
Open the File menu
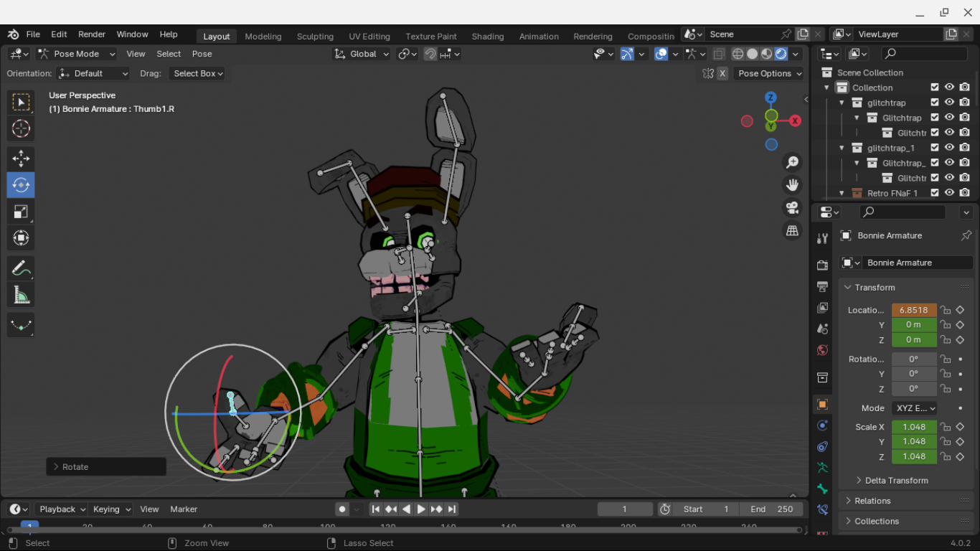point(33,34)
